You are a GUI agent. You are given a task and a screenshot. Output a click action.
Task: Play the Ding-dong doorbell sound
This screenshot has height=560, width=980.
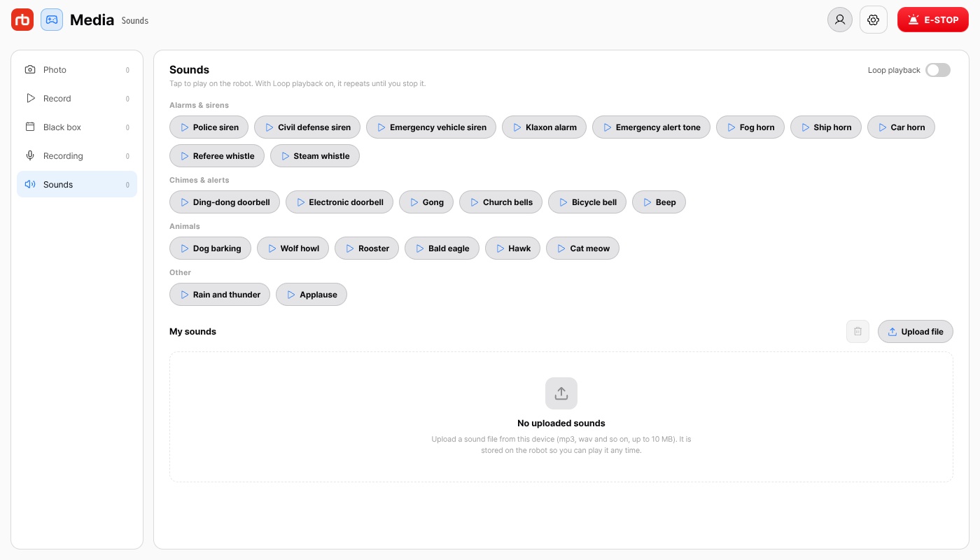point(225,202)
